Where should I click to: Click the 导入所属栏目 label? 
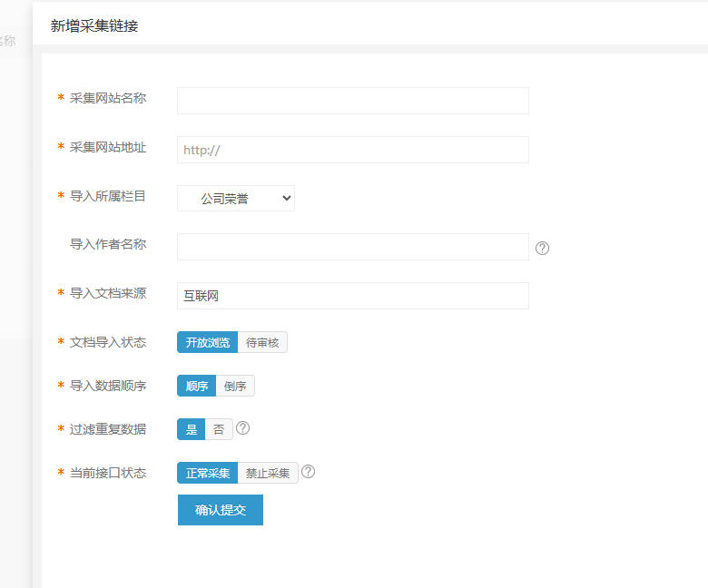point(108,196)
